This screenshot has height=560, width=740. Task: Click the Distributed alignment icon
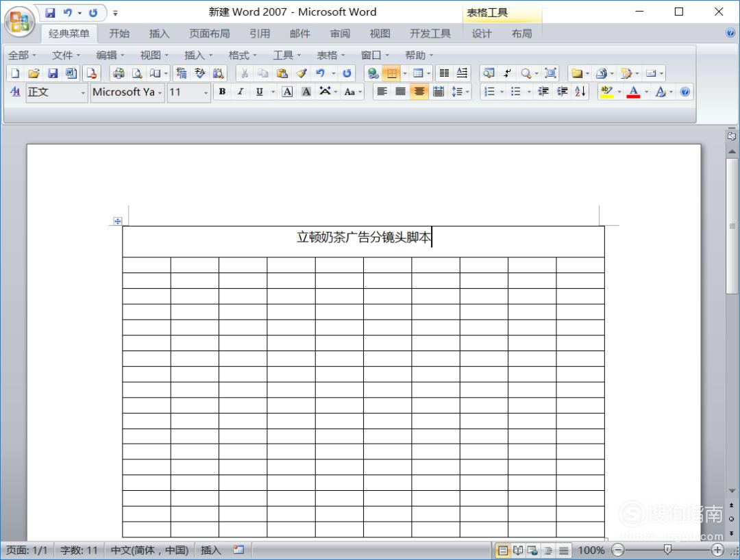coord(439,92)
